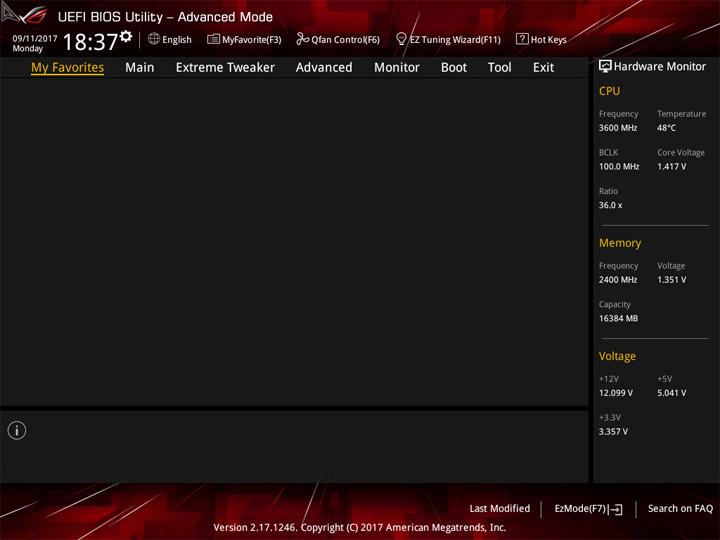The width and height of the screenshot is (720, 540).
Task: Open Search on FAQ
Action: [680, 508]
